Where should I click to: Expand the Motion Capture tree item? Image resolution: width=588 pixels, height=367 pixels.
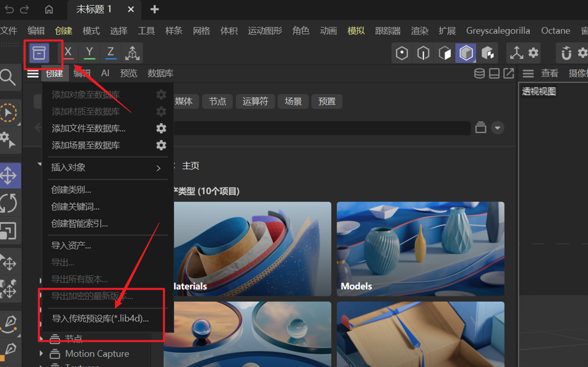[x=42, y=354]
